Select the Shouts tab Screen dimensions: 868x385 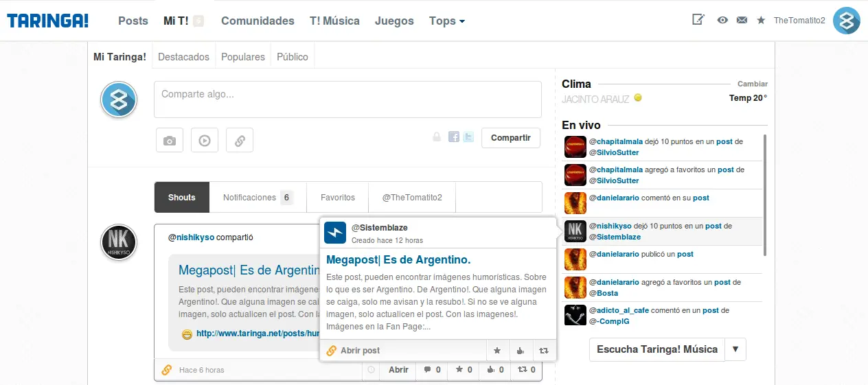click(x=182, y=198)
